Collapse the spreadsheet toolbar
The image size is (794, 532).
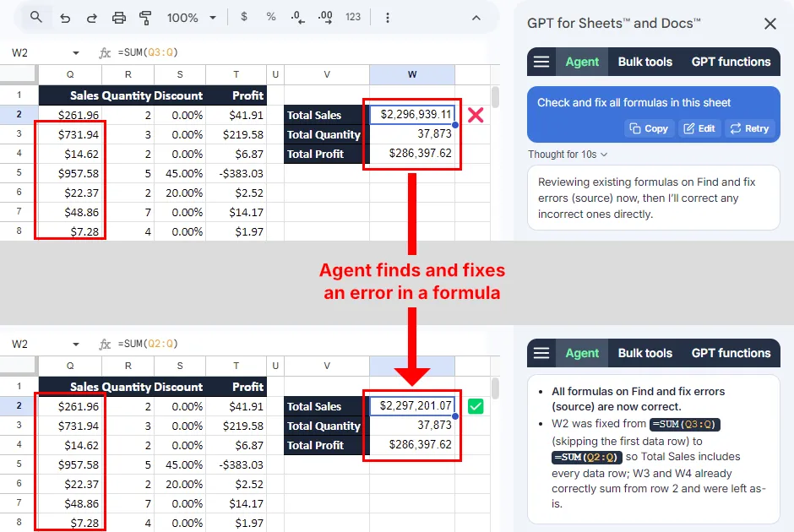click(x=476, y=18)
